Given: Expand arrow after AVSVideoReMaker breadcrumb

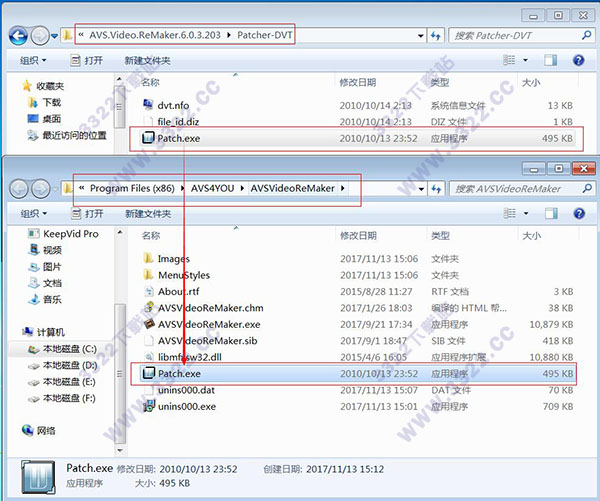Looking at the screenshot, I should pos(342,188).
